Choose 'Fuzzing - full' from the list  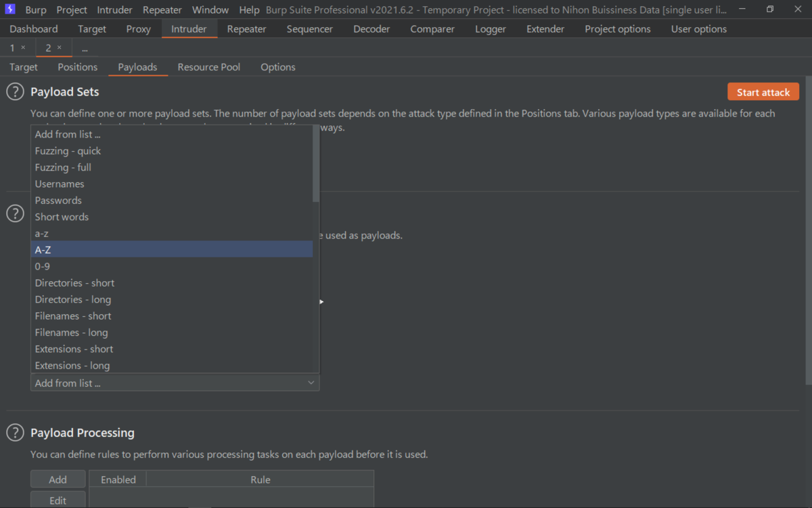[x=172, y=167]
